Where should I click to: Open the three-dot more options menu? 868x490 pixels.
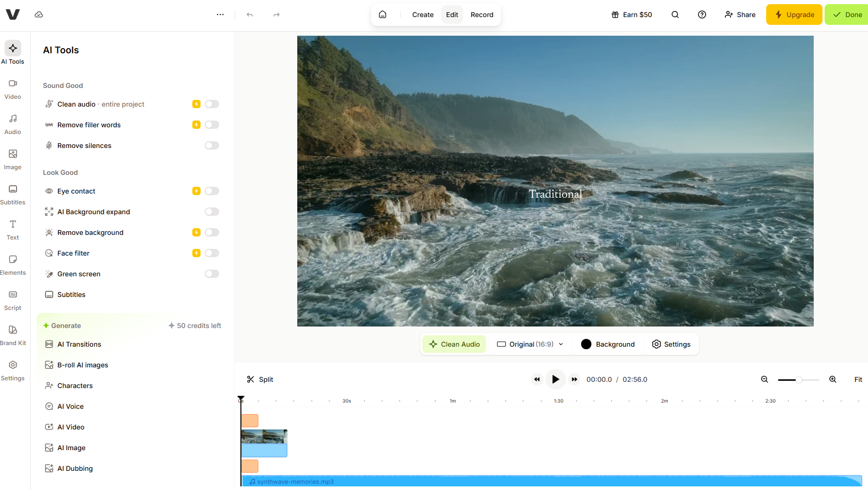[x=220, y=14]
